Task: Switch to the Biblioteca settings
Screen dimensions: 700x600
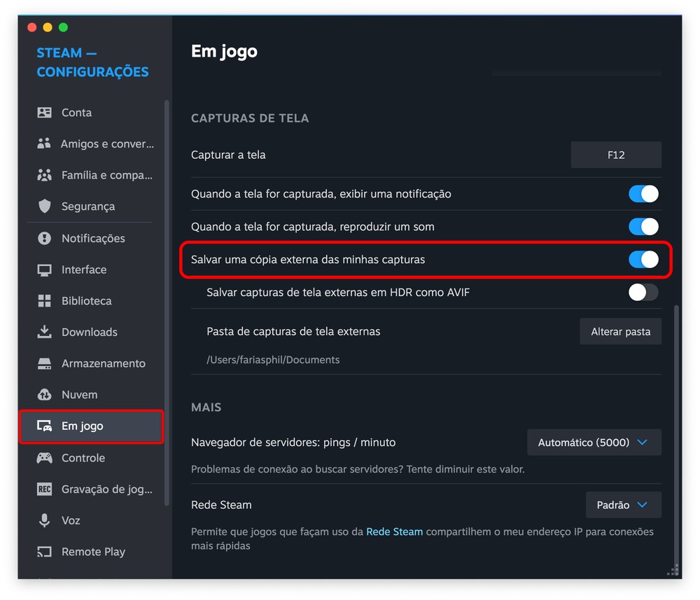Action: (x=91, y=301)
